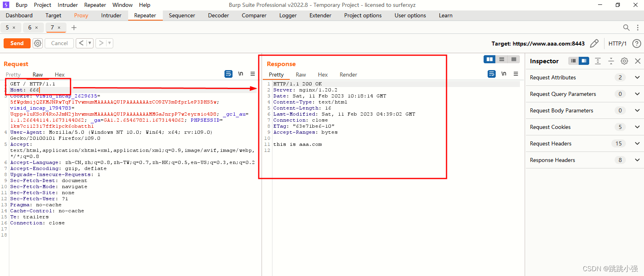Click response body text 'this is aaa.com'
The width and height of the screenshot is (644, 276).
(x=297, y=144)
